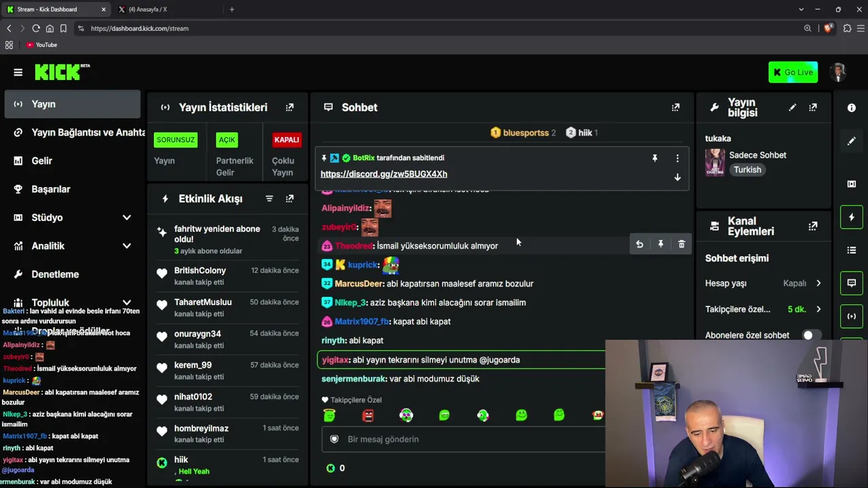Expand the Topluluk sidebar section

127,303
